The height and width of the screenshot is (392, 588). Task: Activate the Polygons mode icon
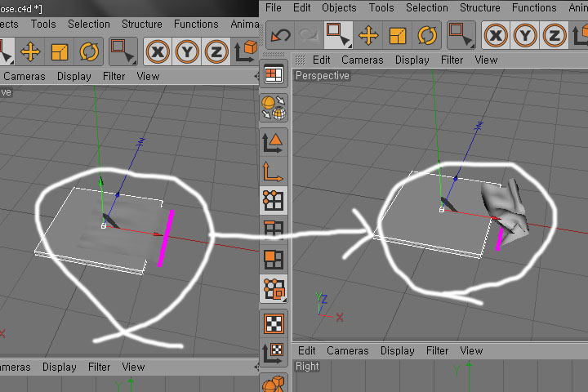[274, 259]
